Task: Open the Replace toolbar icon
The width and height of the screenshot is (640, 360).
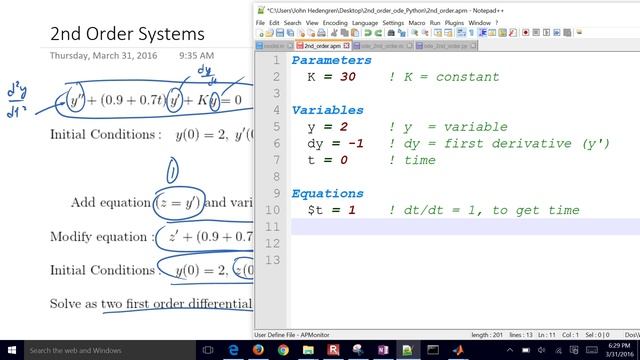Action: click(402, 33)
